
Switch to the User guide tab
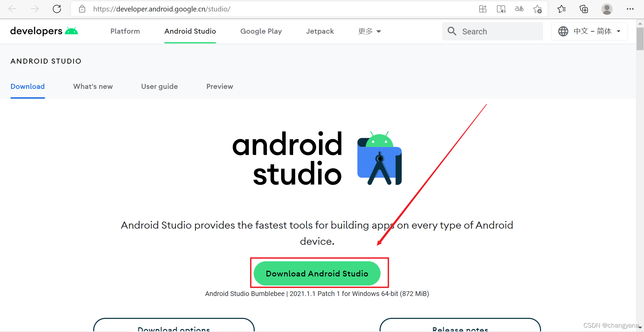click(159, 87)
